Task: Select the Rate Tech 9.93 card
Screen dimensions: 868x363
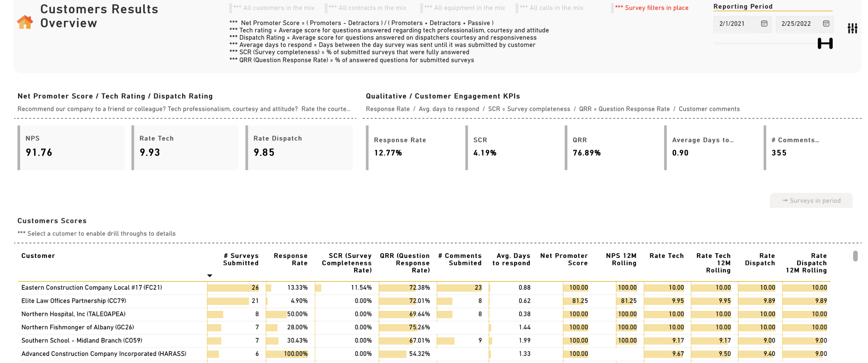Action: click(x=185, y=148)
